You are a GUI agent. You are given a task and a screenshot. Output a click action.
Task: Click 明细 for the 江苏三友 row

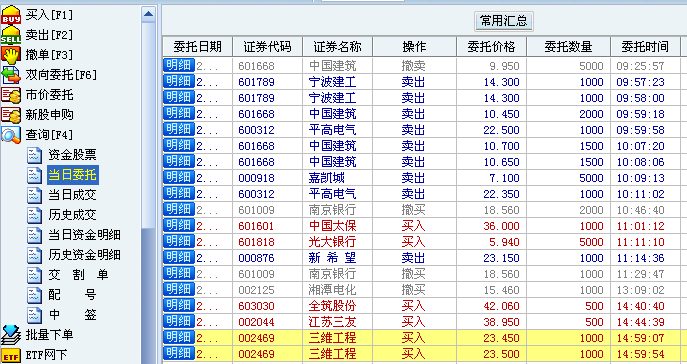point(179,321)
